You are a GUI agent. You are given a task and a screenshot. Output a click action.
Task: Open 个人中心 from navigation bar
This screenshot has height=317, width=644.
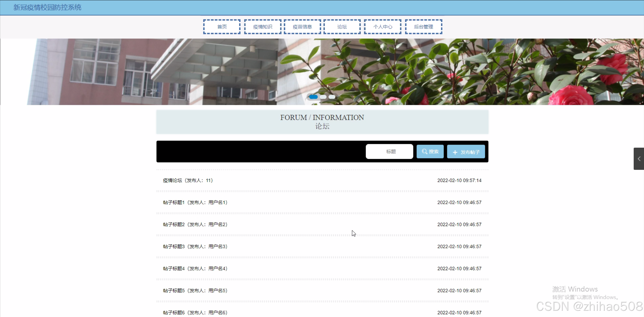tap(383, 27)
